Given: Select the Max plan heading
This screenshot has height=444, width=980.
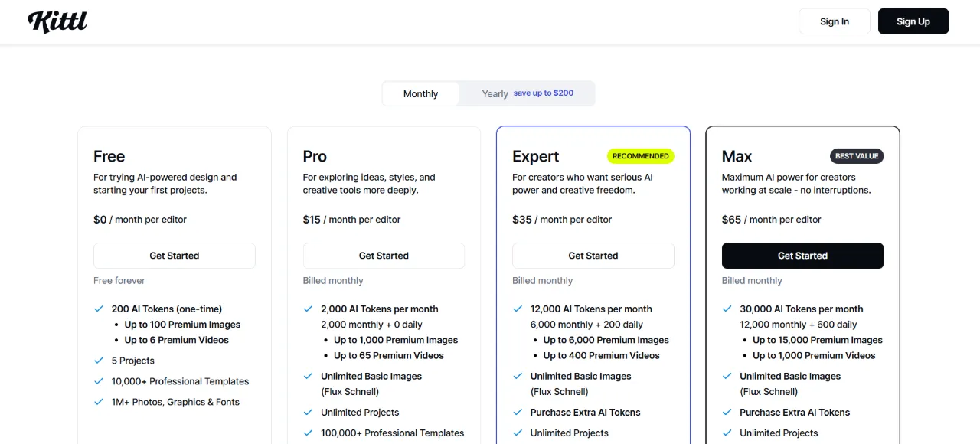Looking at the screenshot, I should click(x=737, y=156).
